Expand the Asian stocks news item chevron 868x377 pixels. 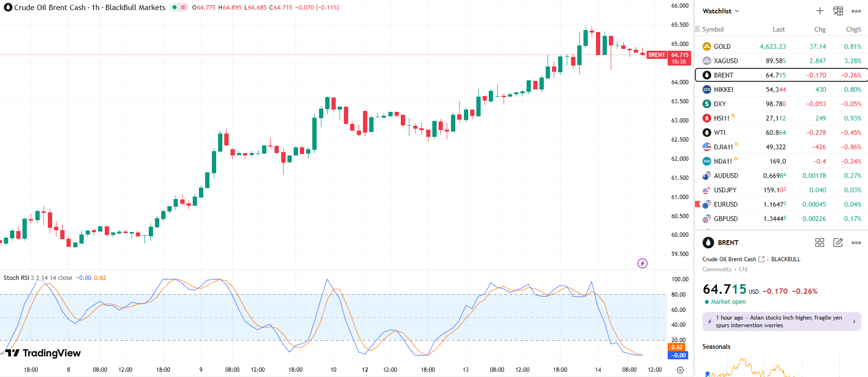[x=854, y=322]
